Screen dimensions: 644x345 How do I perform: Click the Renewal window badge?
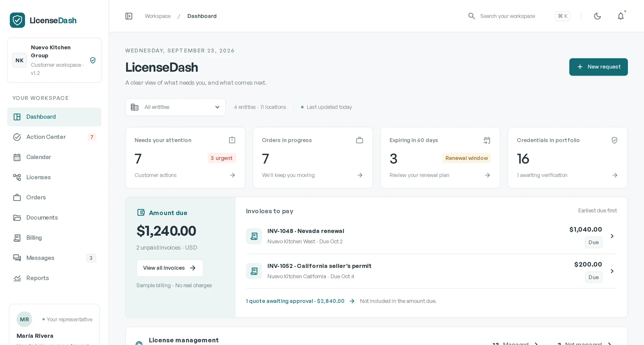[x=467, y=158]
